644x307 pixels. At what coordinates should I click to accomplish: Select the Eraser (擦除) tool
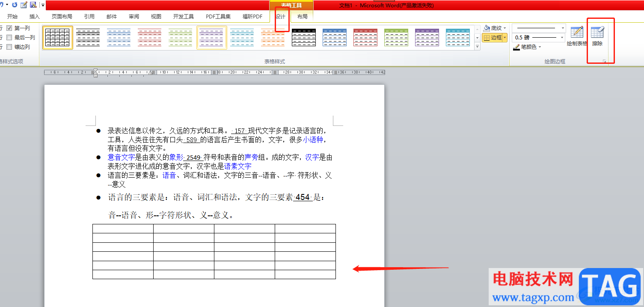coord(597,36)
